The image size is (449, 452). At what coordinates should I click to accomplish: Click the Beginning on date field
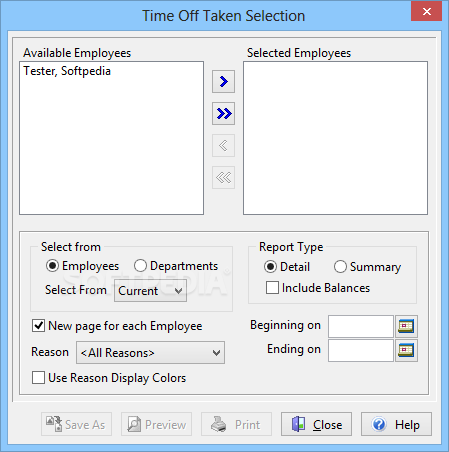pyautogui.click(x=361, y=326)
